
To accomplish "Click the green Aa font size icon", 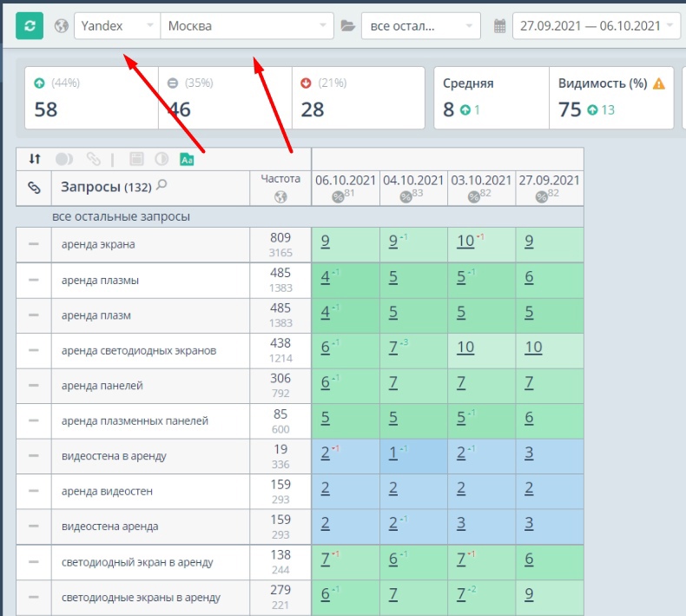I will [187, 159].
